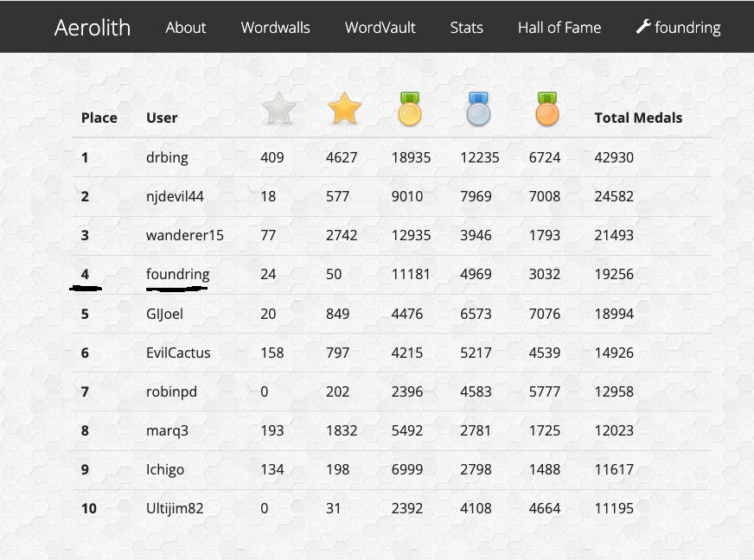
Task: Click Ultijim82's bronze count 4664
Action: (x=545, y=508)
